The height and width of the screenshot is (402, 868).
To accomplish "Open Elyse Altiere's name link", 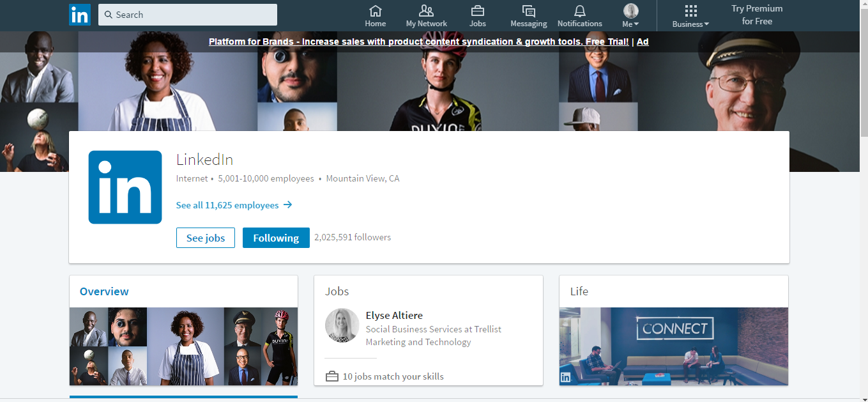I will (x=394, y=315).
